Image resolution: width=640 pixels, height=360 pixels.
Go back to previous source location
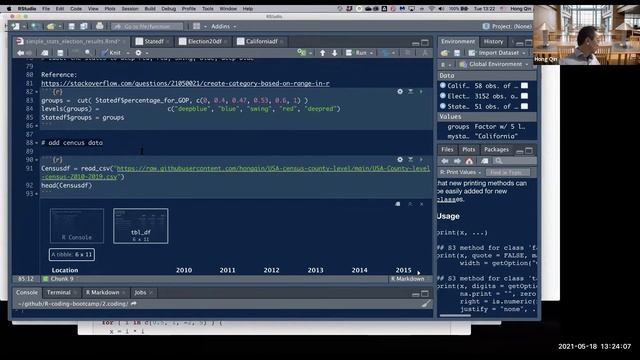click(x=20, y=53)
